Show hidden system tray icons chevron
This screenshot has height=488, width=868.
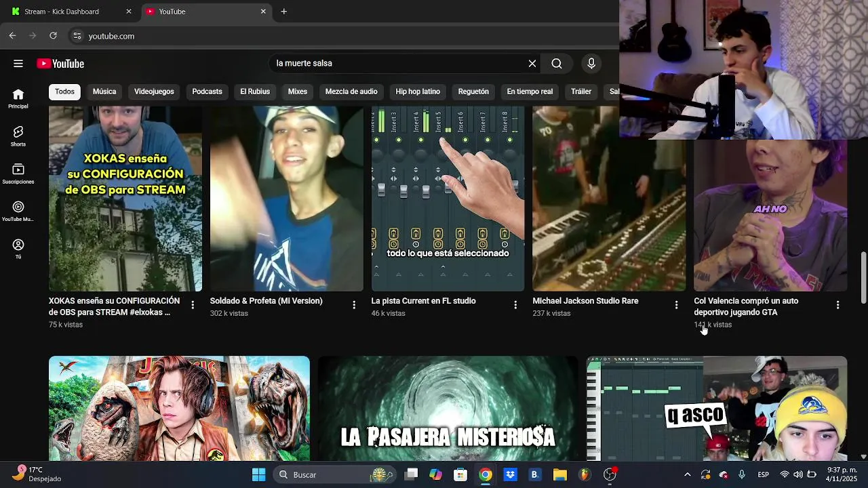(x=687, y=474)
